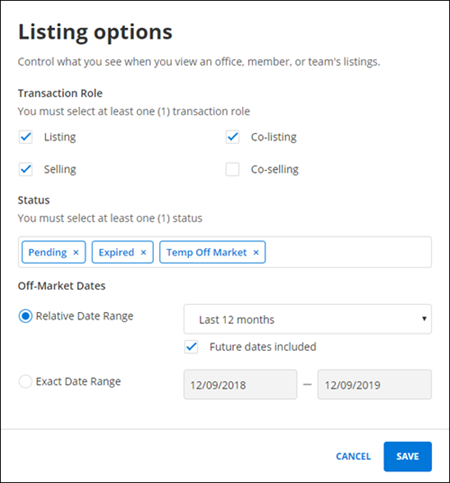Toggle Future dates included checkbox
450x483 pixels.
coord(191,347)
